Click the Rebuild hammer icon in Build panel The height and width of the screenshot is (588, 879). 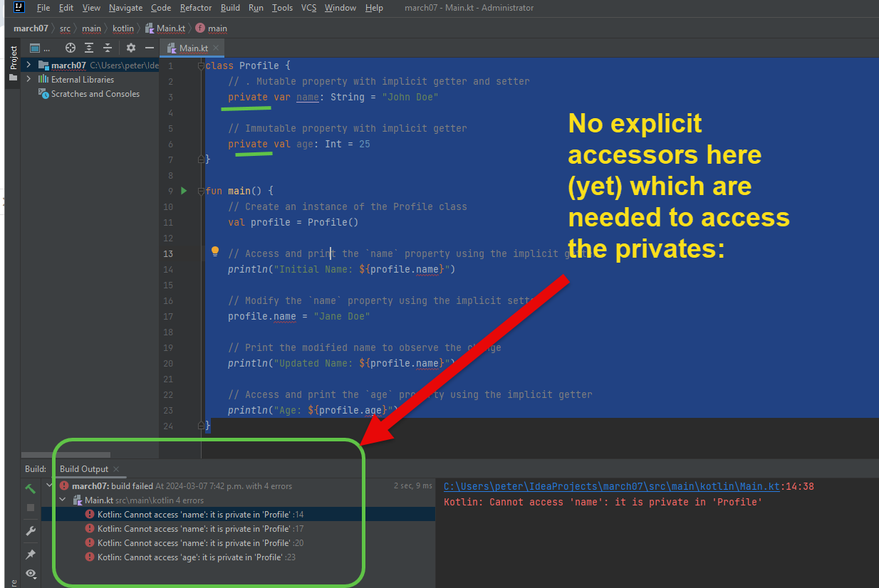pyautogui.click(x=31, y=488)
